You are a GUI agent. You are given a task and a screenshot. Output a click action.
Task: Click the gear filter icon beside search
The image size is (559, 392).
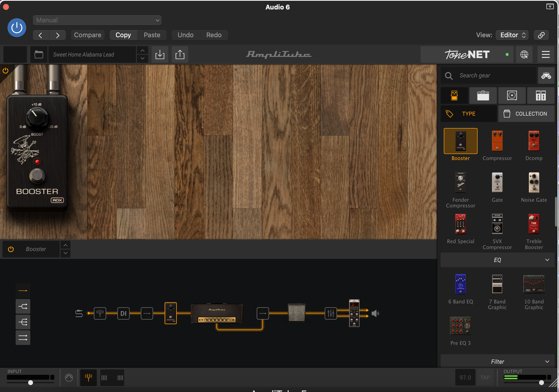pyautogui.click(x=546, y=76)
